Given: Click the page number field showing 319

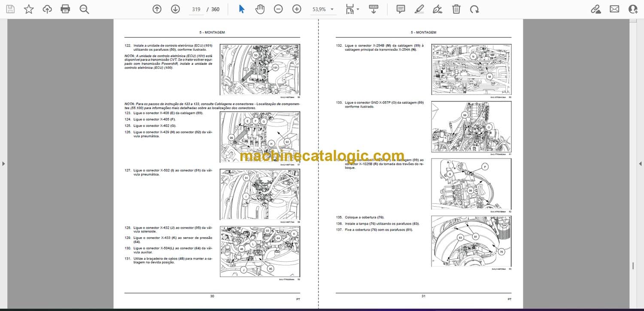Looking at the screenshot, I should pyautogui.click(x=196, y=9).
